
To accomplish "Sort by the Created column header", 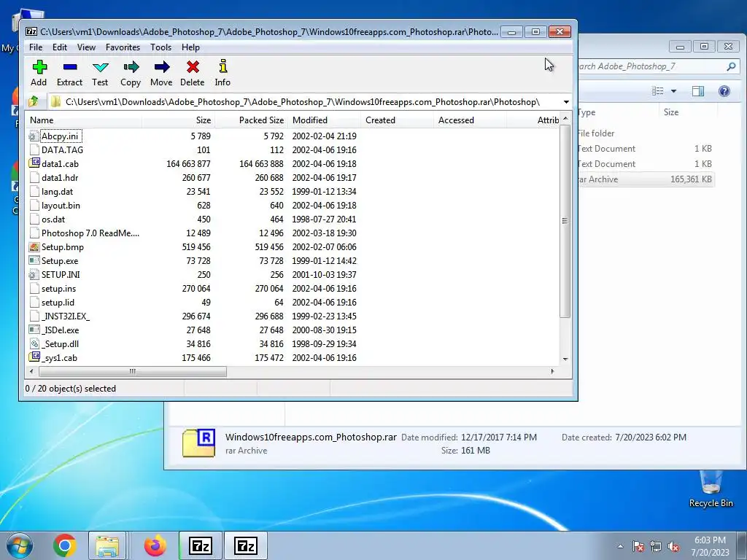I will (x=397, y=120).
